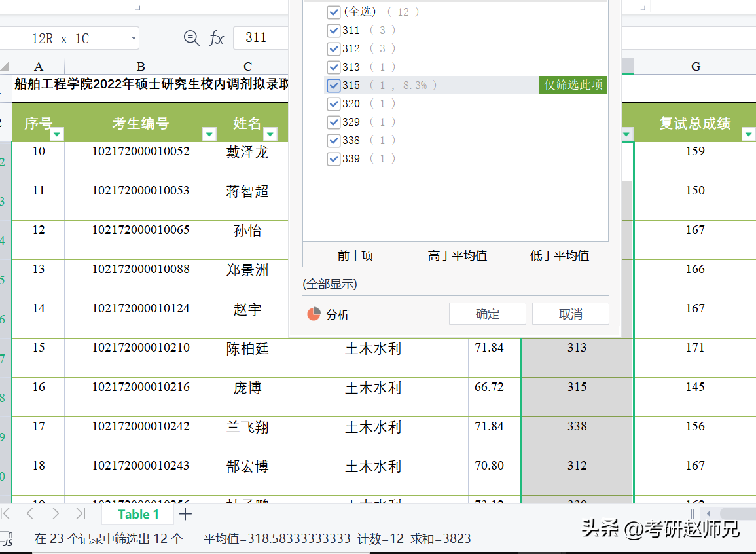Go to previous sheet tab arrow

point(30,513)
